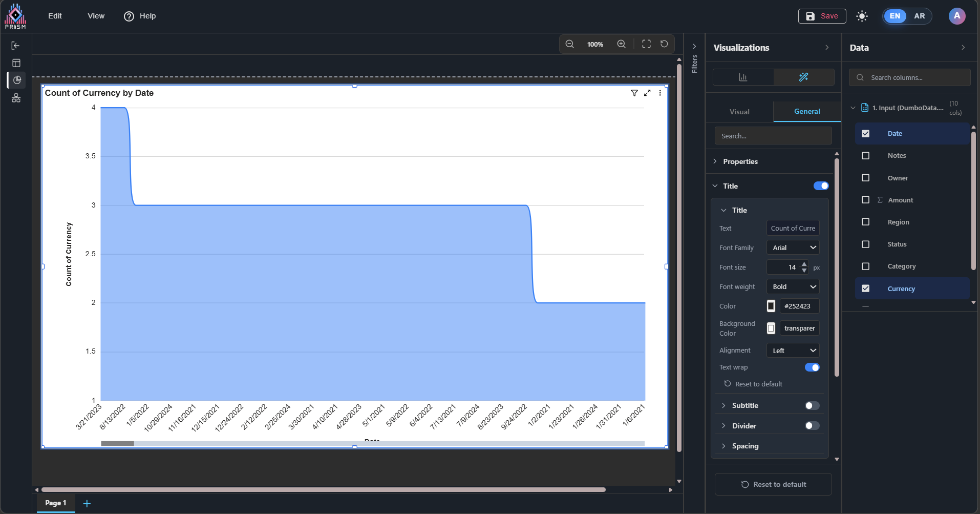Open the Font Family dropdown
Image resolution: width=980 pixels, height=514 pixels.
point(793,248)
